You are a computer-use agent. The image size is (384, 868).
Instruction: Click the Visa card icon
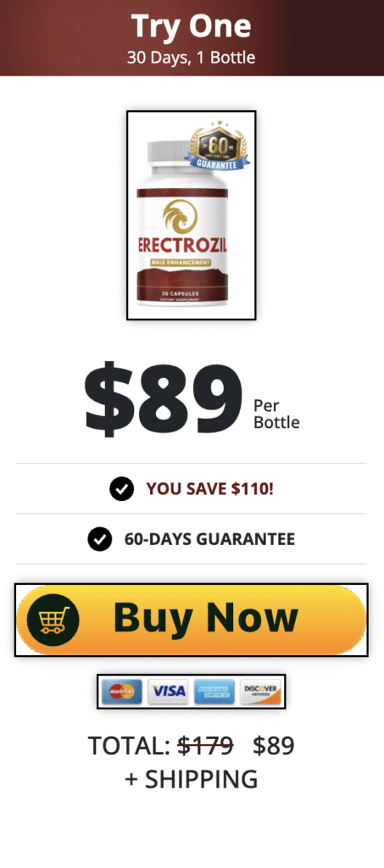168,692
